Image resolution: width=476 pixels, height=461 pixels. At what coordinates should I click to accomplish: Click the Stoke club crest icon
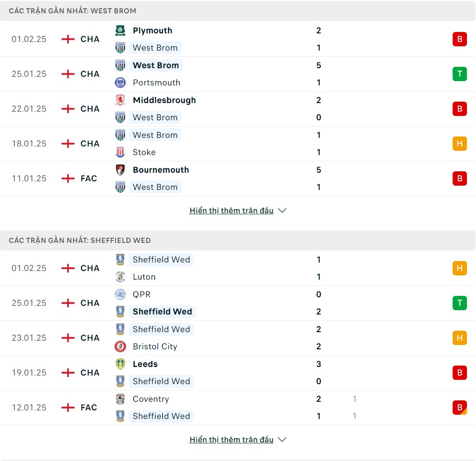[120, 152]
